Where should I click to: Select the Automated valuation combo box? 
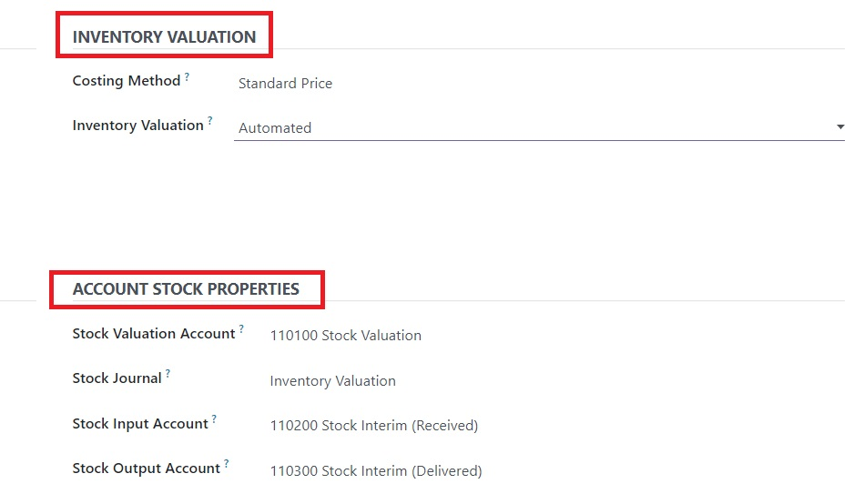(539, 128)
